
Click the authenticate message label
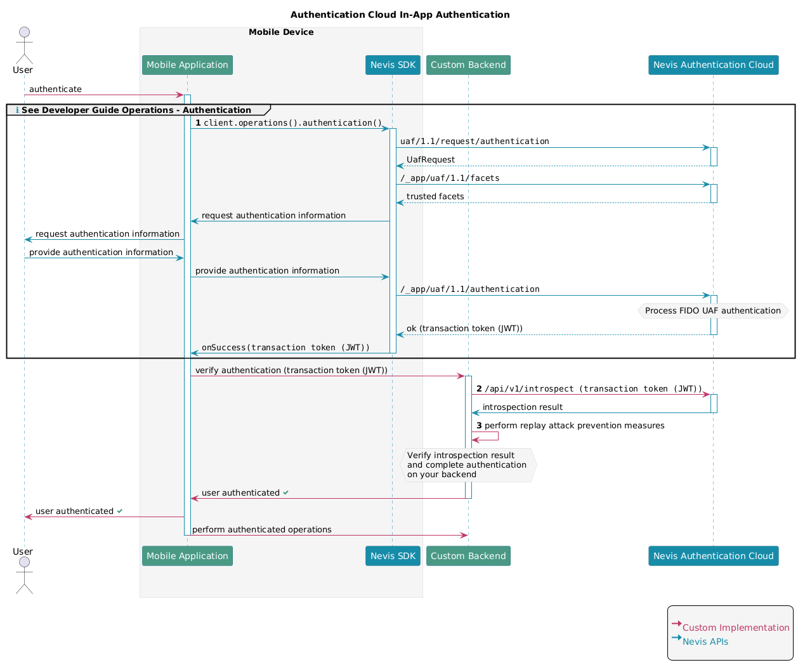click(x=55, y=89)
